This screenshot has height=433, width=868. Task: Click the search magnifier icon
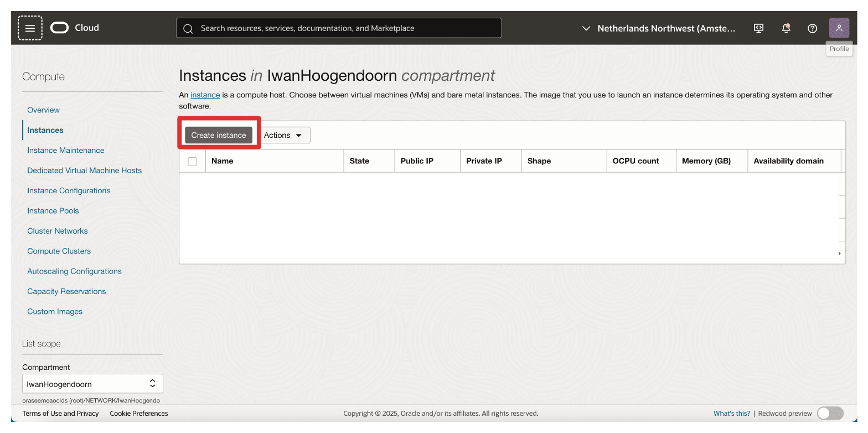tap(188, 28)
